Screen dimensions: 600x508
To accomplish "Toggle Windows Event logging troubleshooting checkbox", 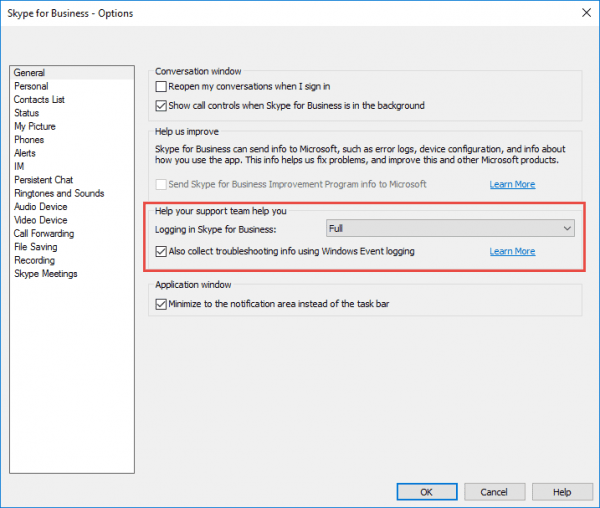I will (162, 251).
